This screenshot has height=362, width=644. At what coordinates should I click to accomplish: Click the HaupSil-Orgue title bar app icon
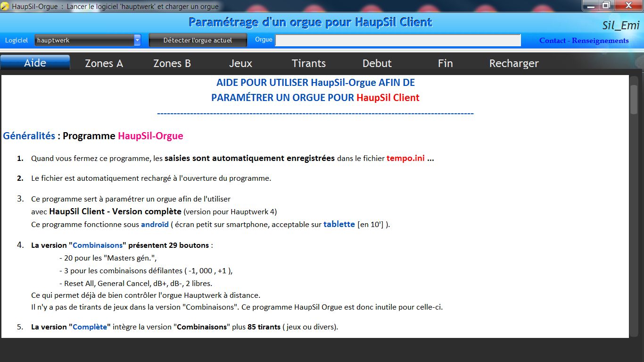tap(5, 7)
